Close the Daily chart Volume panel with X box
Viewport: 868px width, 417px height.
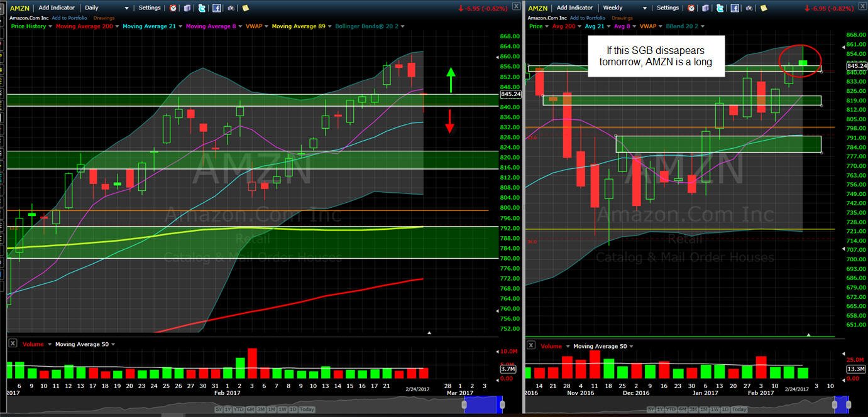tap(13, 344)
